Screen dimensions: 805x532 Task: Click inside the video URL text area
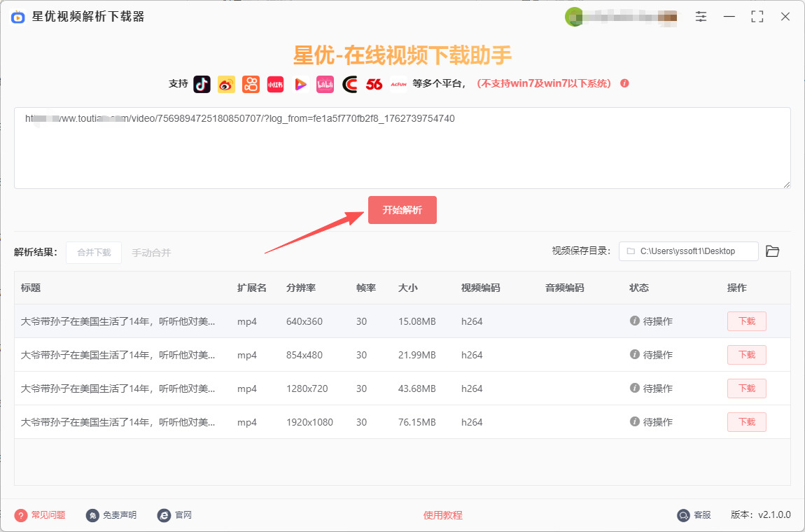point(402,148)
